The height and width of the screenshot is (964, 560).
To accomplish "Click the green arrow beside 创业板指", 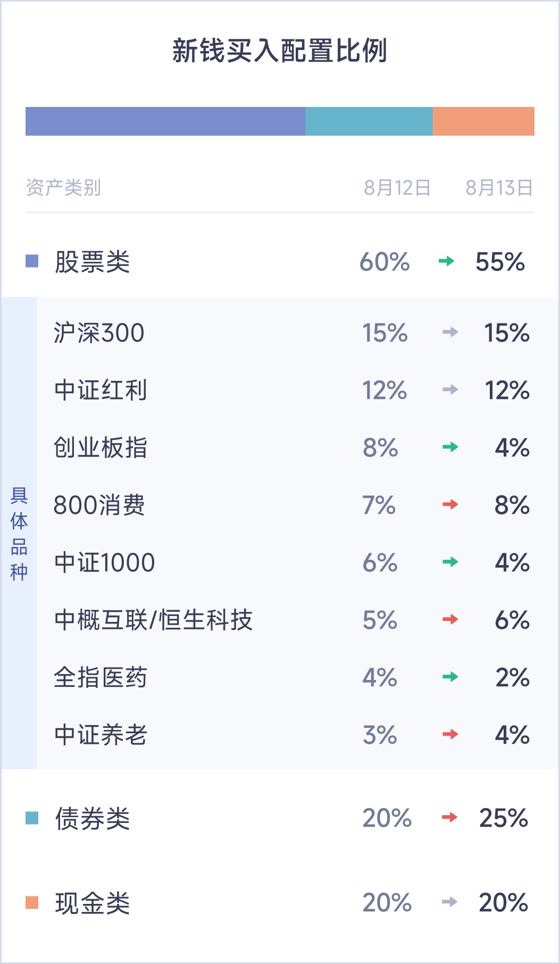I will coord(450,447).
